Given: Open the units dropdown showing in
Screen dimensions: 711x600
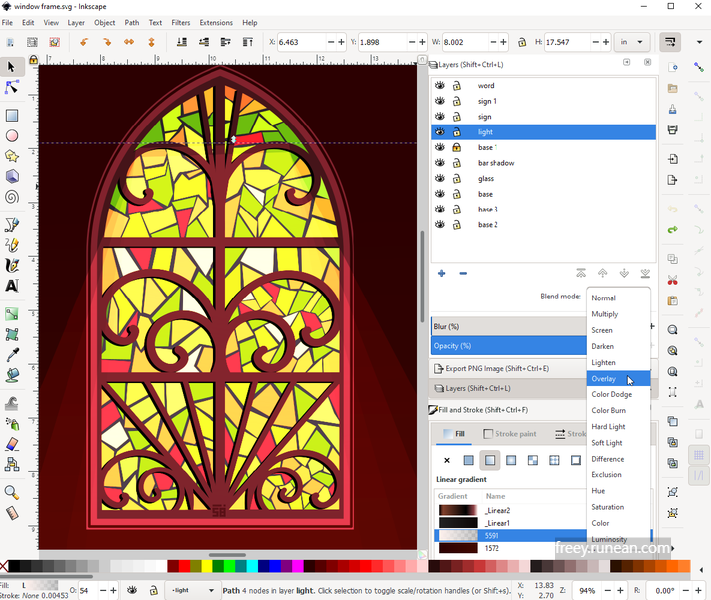Looking at the screenshot, I should (632, 42).
